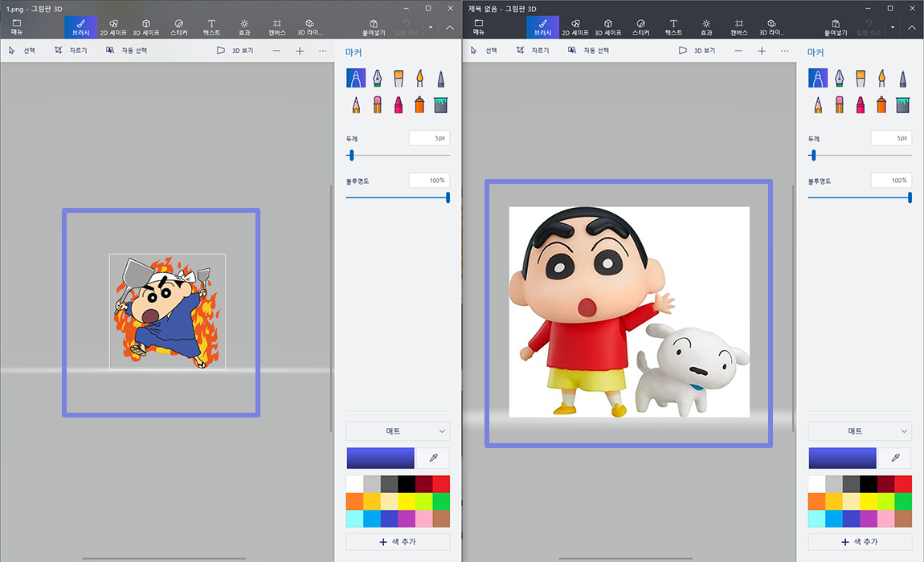Select Pixel pen in right window
Viewport: 924px width, 562px height.
click(903, 78)
